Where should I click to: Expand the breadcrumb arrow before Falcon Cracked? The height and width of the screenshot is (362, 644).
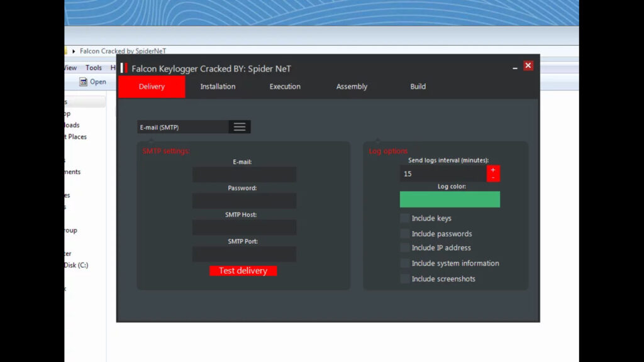click(74, 51)
